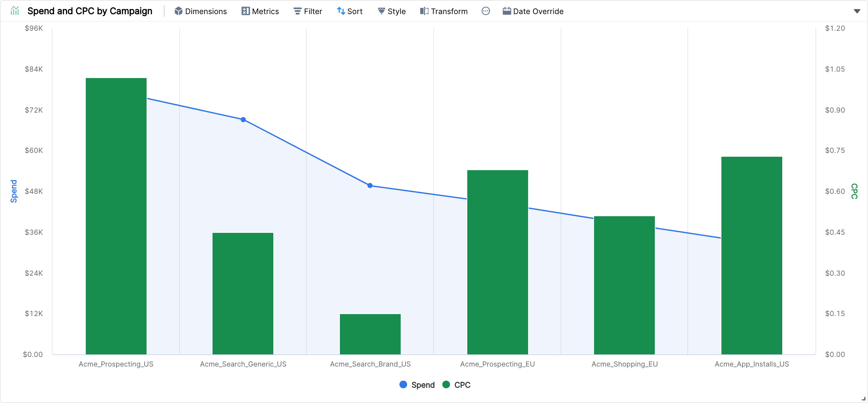
Task: Expand the widget collapse arrow
Action: click(857, 11)
